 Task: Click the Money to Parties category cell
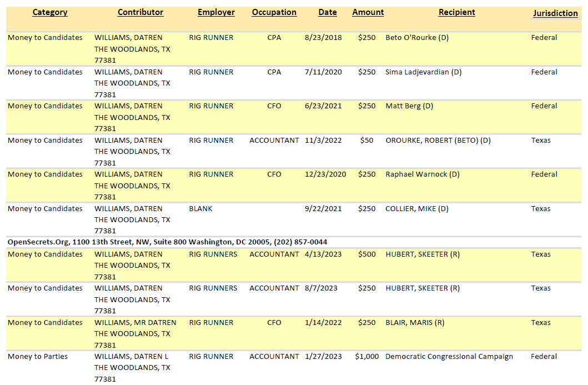tap(38, 357)
